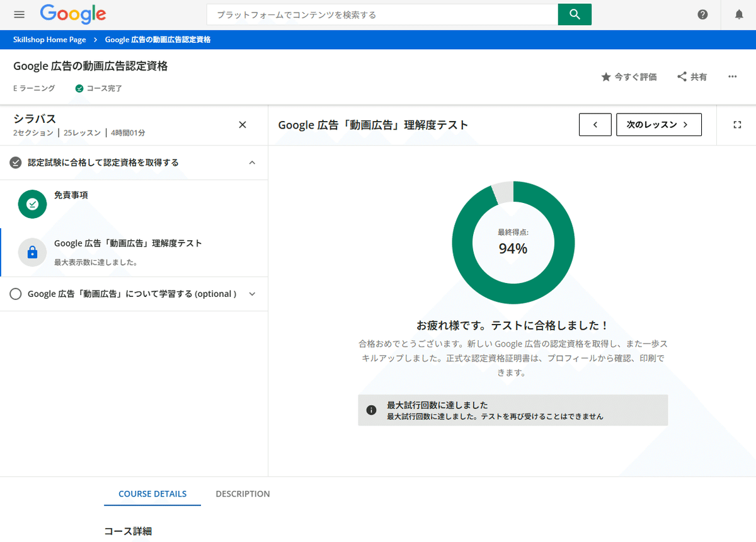This screenshot has width=756, height=542.
Task: Click the green 免責事項 completed icon
Action: click(33, 204)
